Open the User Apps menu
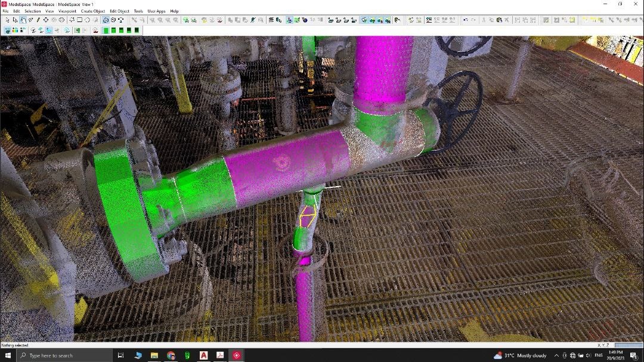This screenshot has height=362, width=644. 156,11
